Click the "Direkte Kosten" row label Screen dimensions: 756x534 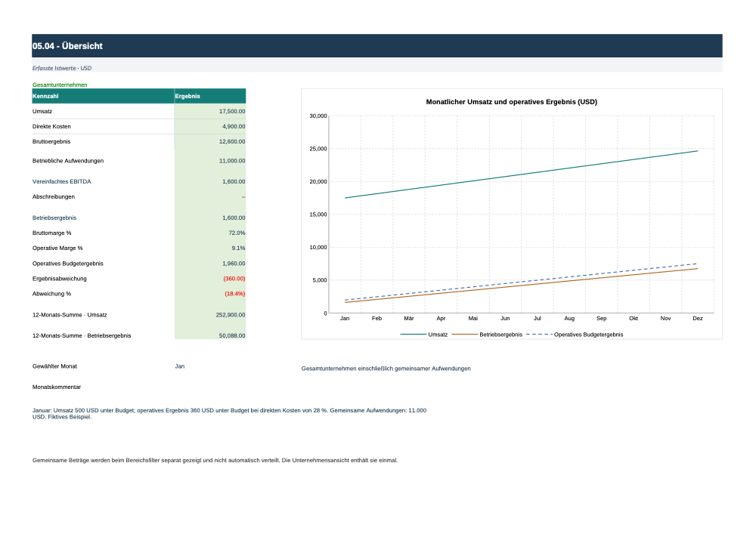coord(51,127)
